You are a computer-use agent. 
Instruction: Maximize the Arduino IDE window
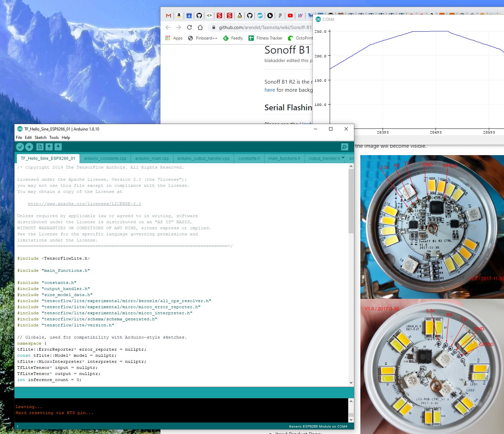pos(331,129)
